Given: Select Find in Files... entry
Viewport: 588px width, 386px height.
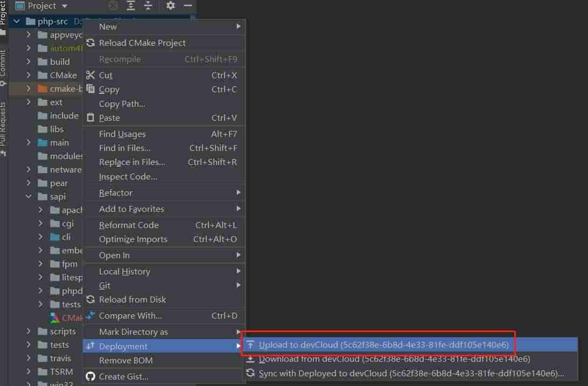Looking at the screenshot, I should coord(164,148).
